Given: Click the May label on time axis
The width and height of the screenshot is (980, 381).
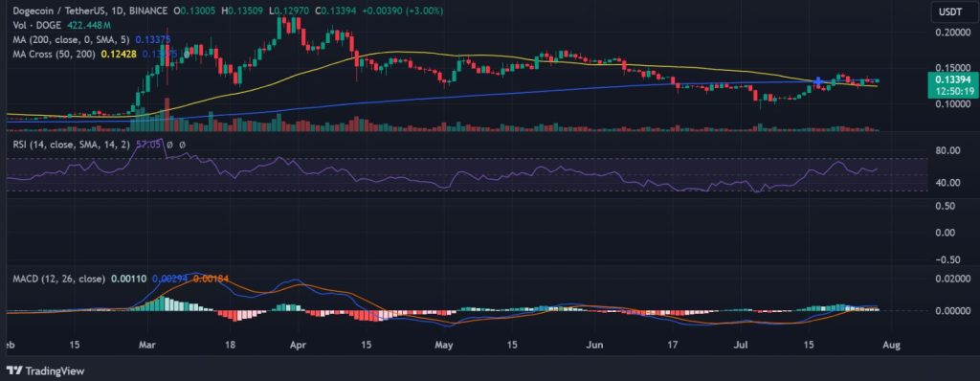Looking at the screenshot, I should pos(443,345).
